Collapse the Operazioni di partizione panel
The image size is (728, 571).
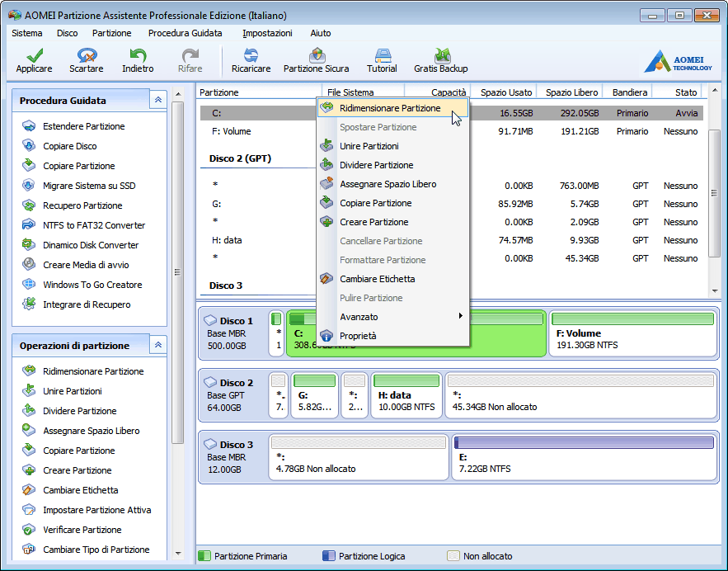[157, 345]
